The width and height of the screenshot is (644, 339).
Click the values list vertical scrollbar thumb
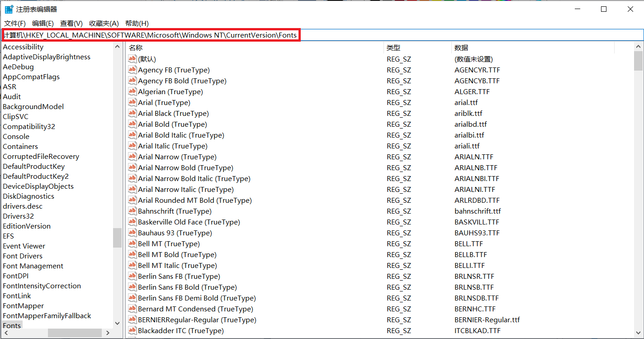pos(639,61)
